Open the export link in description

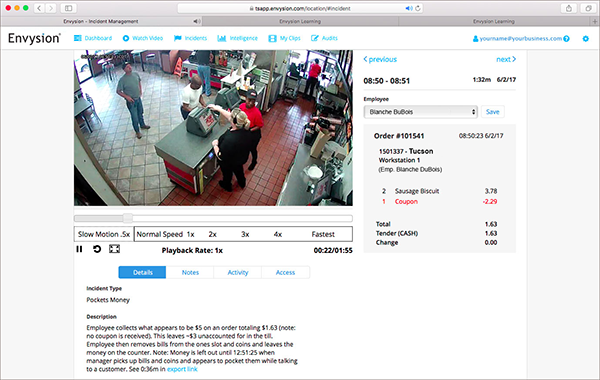(182, 369)
